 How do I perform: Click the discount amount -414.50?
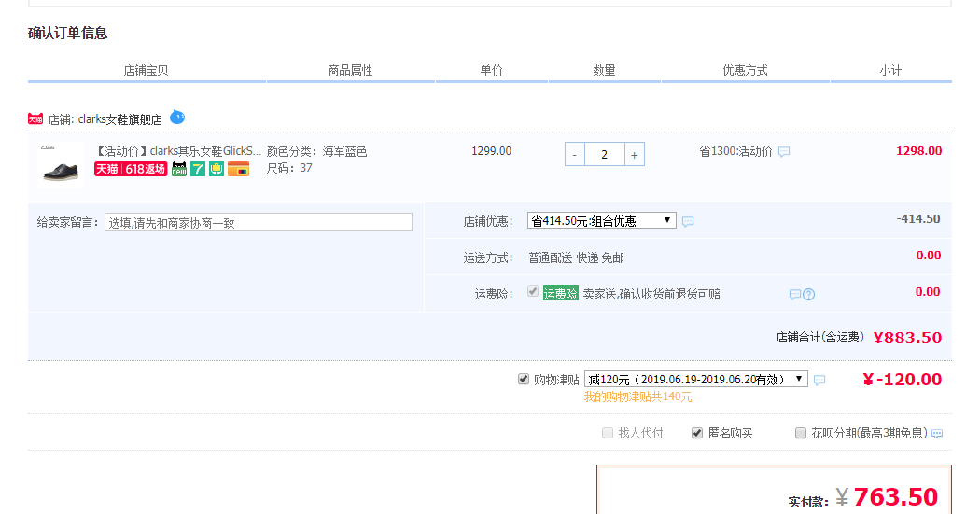coord(918,218)
